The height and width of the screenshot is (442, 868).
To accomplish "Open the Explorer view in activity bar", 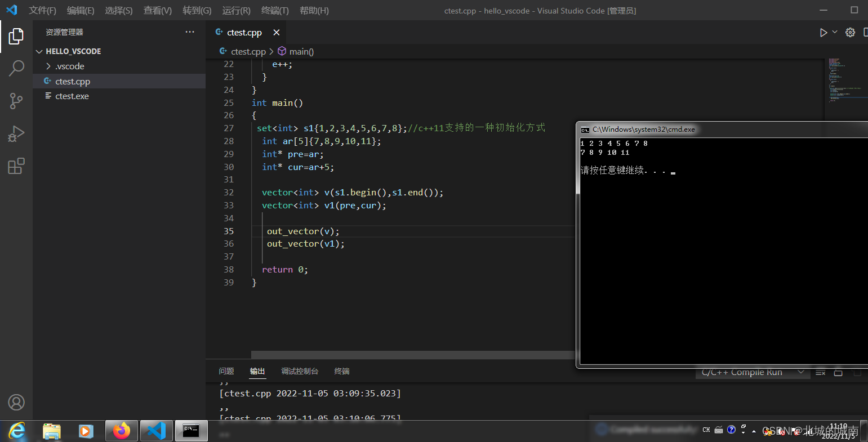I will point(16,37).
